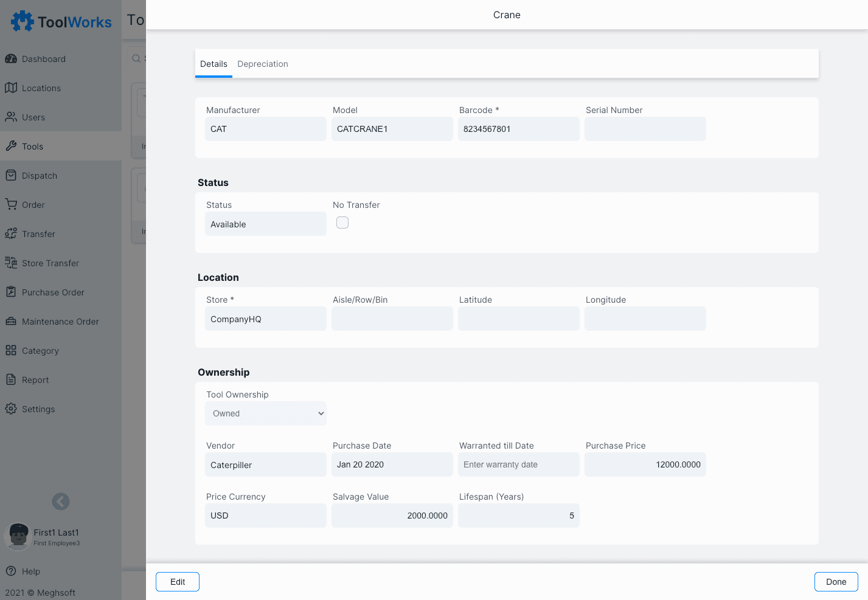Click the Purchase Order icon

click(x=11, y=292)
